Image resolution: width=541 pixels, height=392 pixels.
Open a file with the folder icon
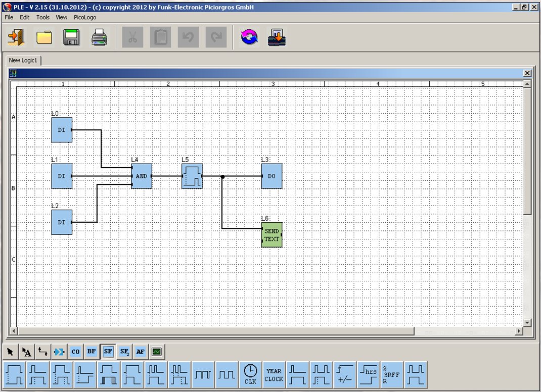pos(44,38)
